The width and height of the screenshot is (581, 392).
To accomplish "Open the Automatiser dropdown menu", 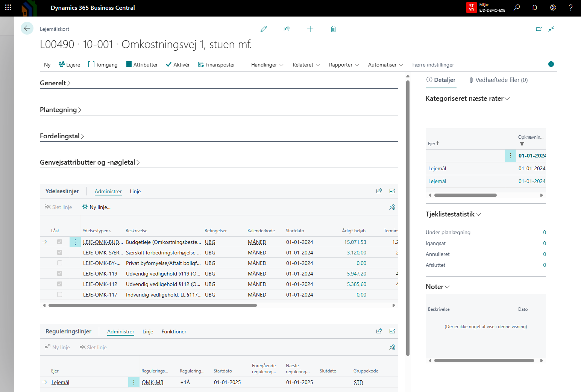I will tap(386, 65).
